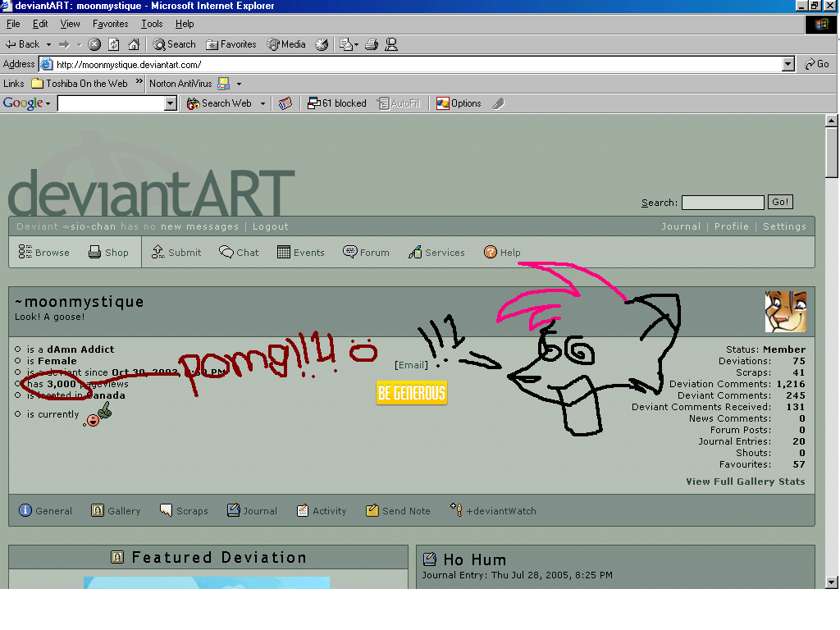840x630 pixels.
Task: Click the vertical scrollbar down arrow
Action: click(832, 582)
